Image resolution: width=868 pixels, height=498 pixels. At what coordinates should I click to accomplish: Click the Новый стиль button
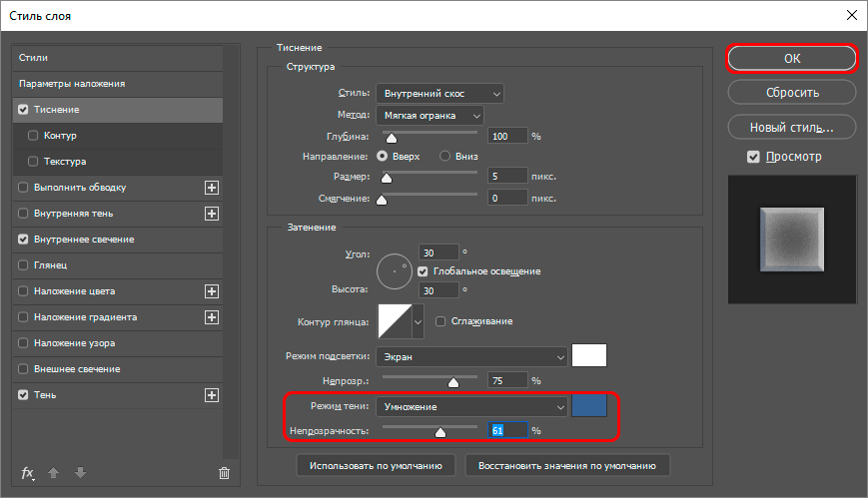point(792,128)
